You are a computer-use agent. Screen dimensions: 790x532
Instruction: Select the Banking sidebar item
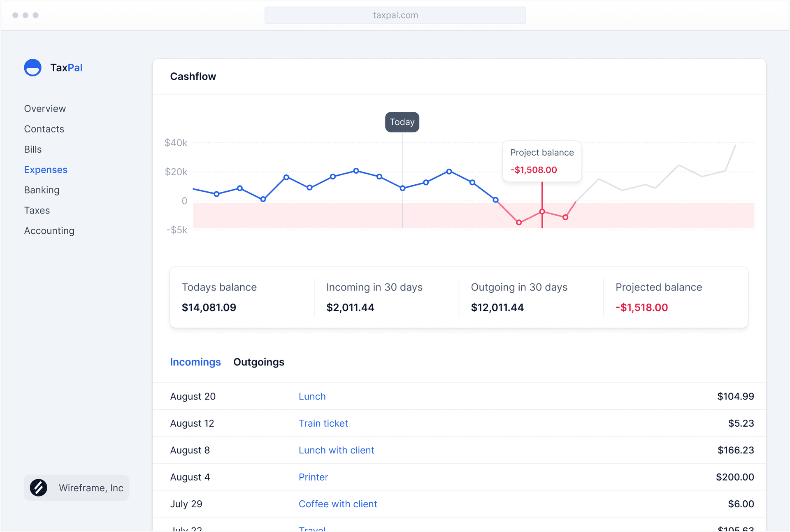click(42, 190)
